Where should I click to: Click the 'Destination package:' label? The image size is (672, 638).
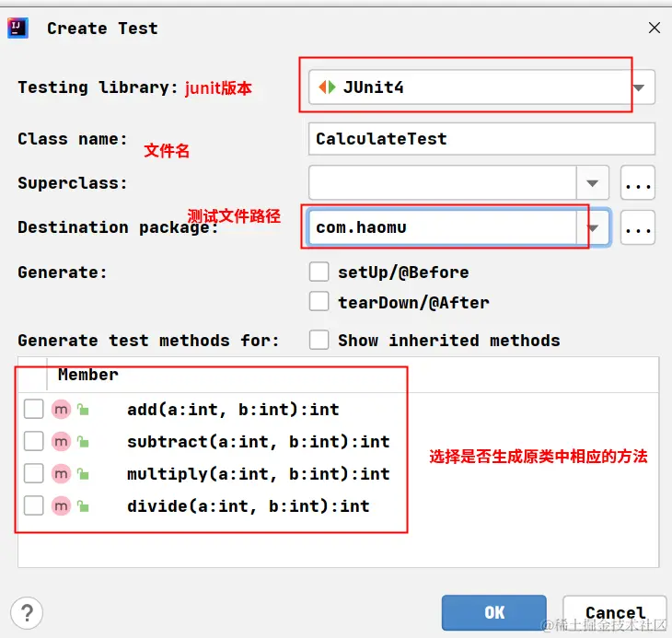118,227
